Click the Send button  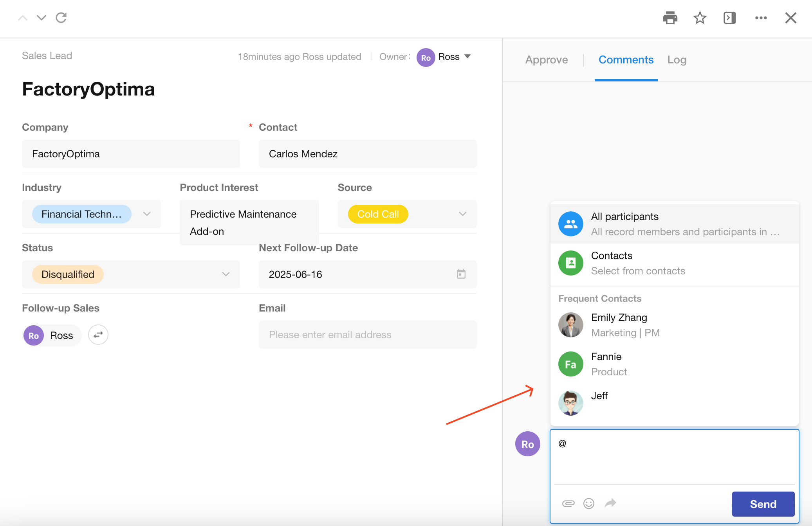[763, 504]
